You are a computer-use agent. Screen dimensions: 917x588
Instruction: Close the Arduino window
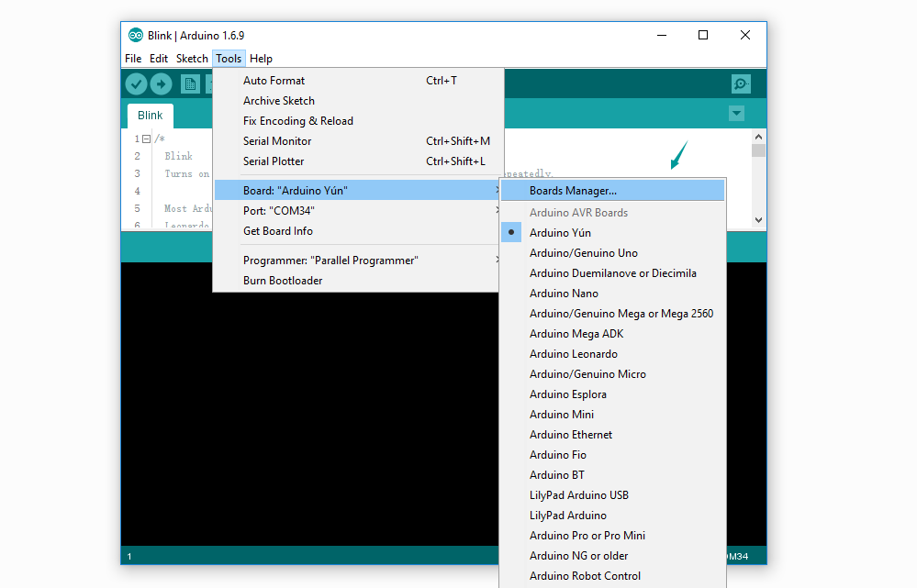click(745, 36)
